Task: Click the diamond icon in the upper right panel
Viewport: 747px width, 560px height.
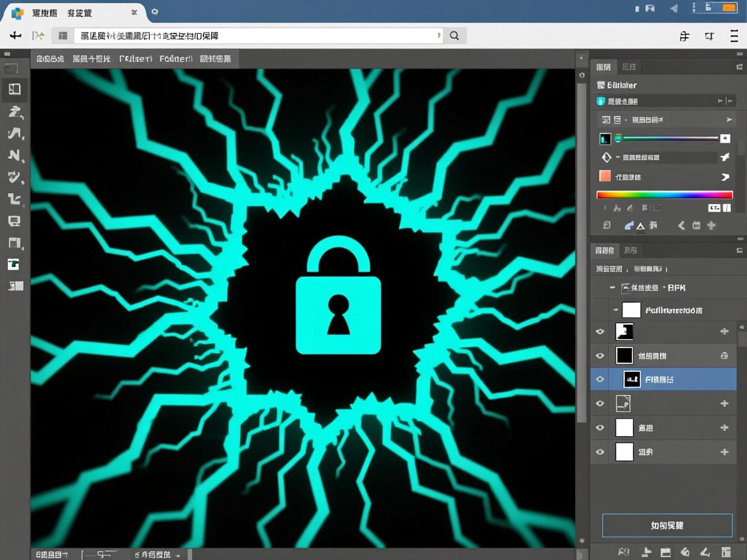Action: click(606, 157)
